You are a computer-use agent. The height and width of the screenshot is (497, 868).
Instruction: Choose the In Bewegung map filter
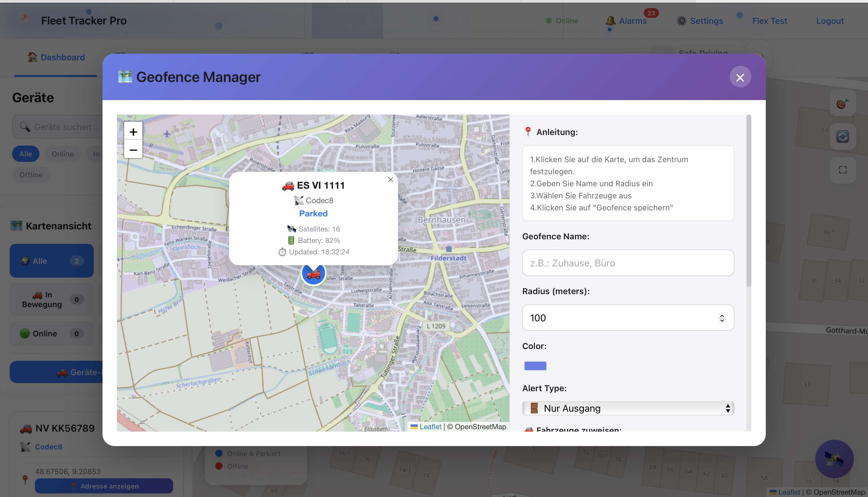52,299
